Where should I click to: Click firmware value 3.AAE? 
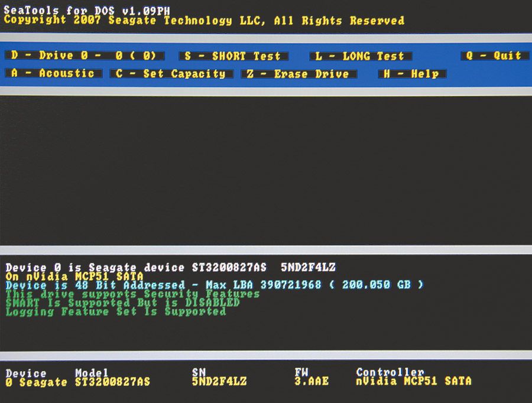coord(312,381)
